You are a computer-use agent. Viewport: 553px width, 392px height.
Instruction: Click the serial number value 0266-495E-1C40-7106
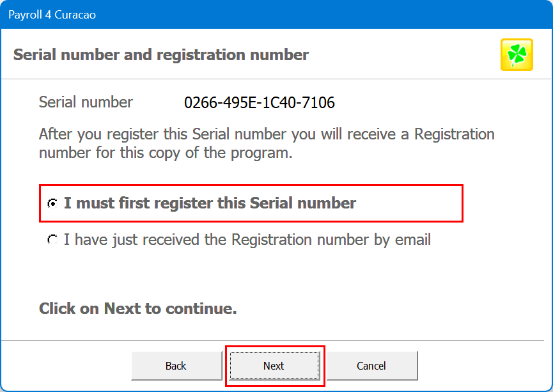point(259,102)
